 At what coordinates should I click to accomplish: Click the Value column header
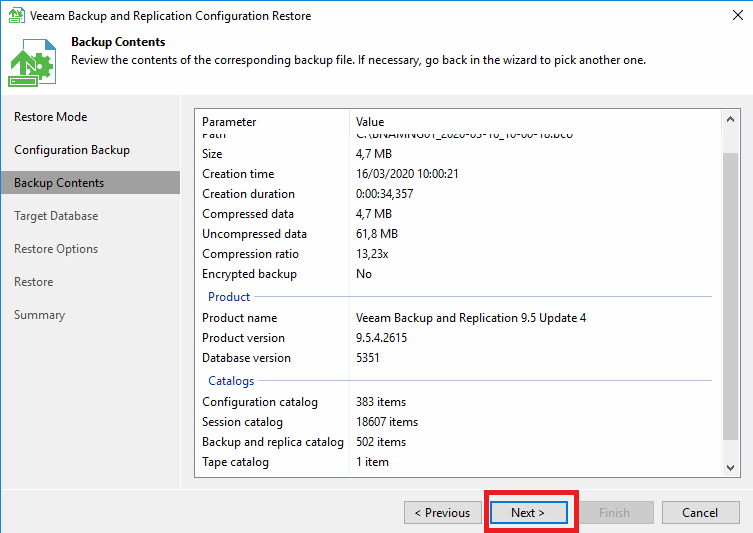370,122
